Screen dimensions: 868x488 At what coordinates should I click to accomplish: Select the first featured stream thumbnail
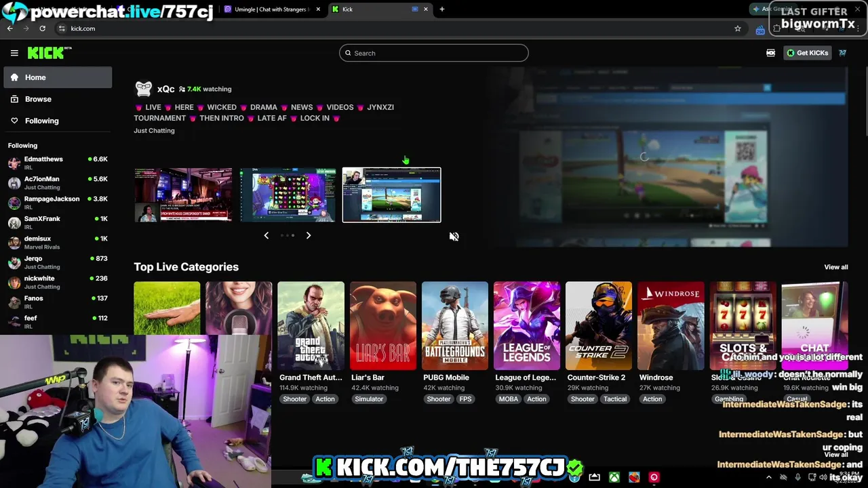click(x=183, y=195)
